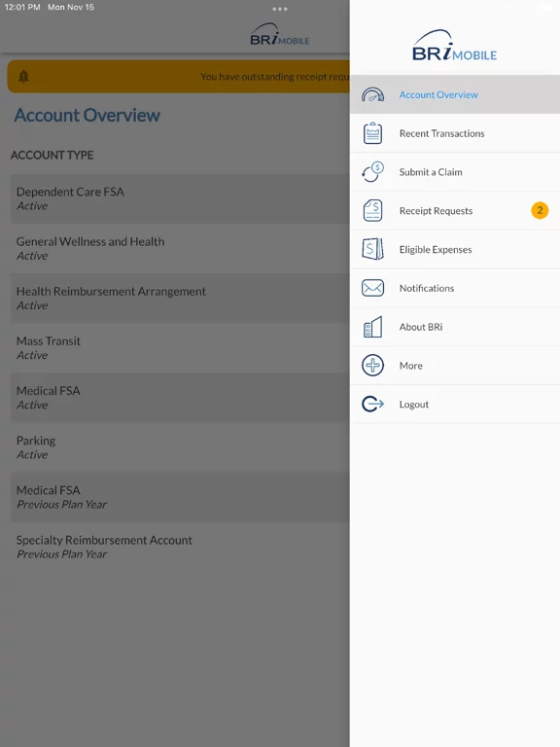Click the Recent Transactions clipboard icon

tap(372, 133)
